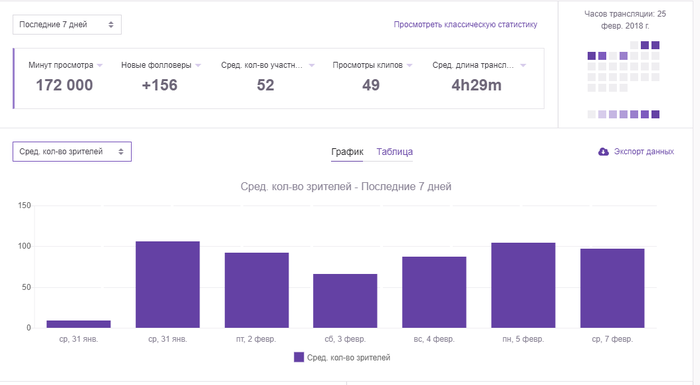
Task: Switch to the 'График' tab
Action: 347,152
